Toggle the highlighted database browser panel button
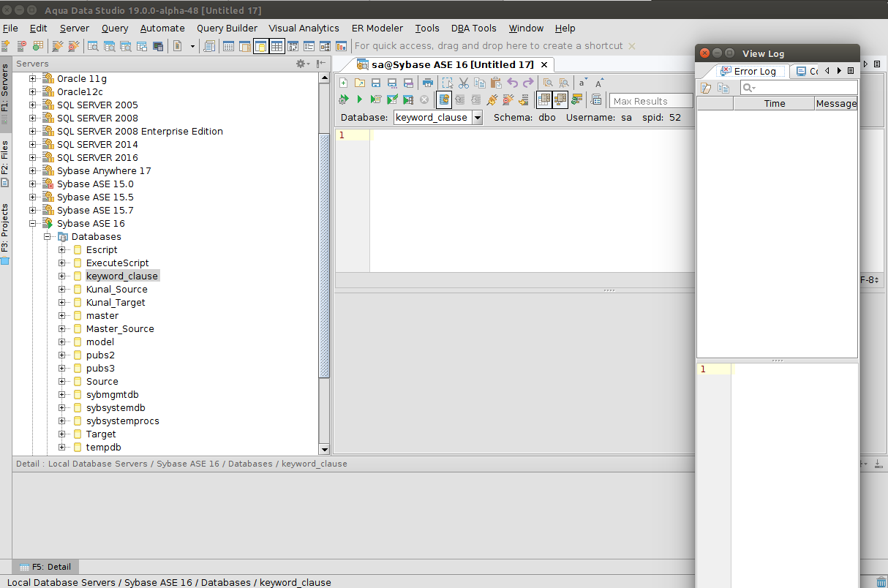 click(x=260, y=46)
